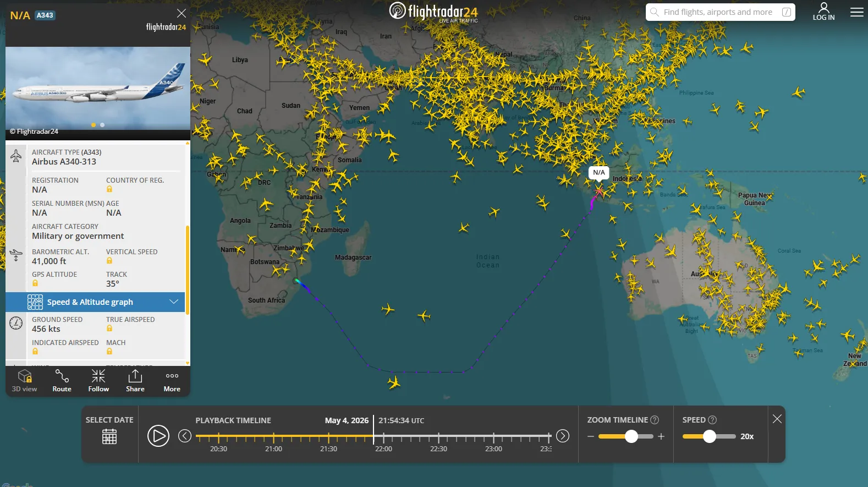Viewport: 868px width, 487px height.
Task: Click the speedometer icon beside Ground Speed
Action: [x=16, y=323]
